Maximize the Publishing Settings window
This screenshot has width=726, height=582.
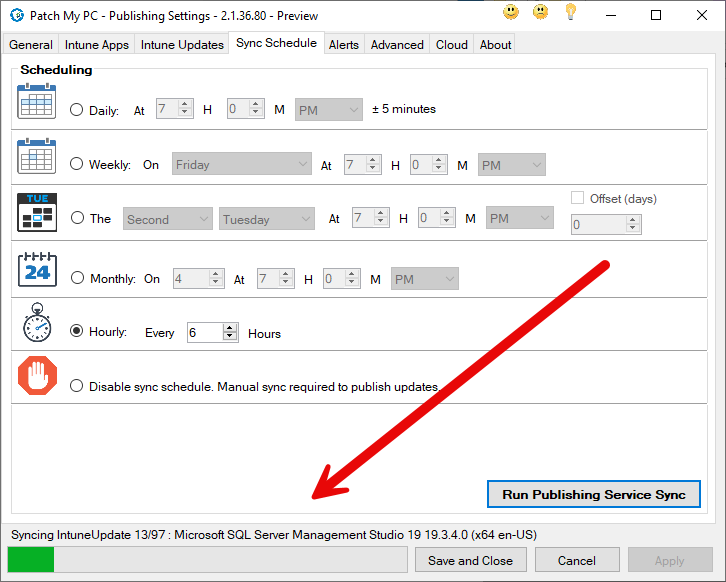(656, 15)
